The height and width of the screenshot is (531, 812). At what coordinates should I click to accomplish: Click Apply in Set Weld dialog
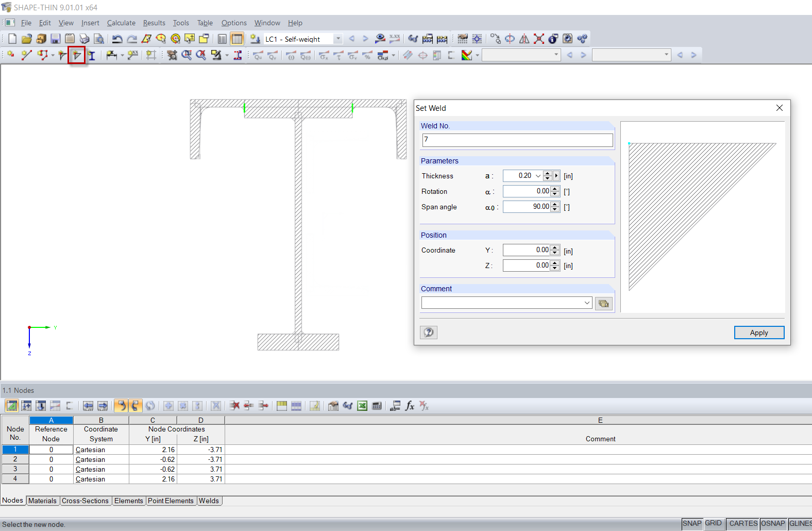click(x=759, y=333)
